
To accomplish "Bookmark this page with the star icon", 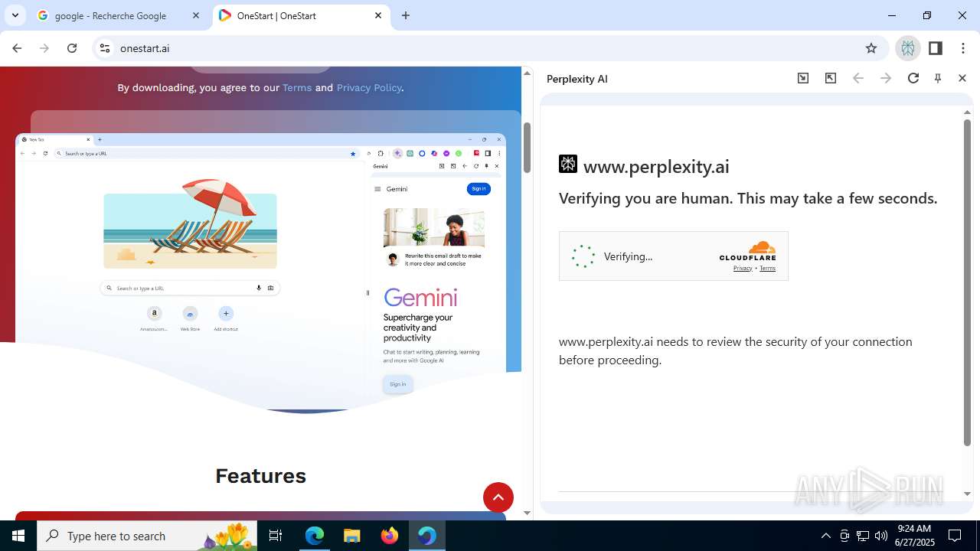I will point(871,48).
